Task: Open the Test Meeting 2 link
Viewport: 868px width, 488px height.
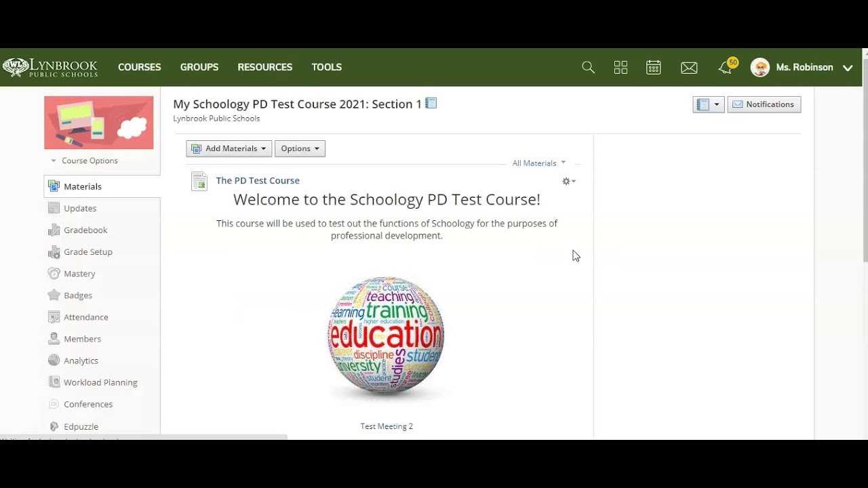Action: 387,426
